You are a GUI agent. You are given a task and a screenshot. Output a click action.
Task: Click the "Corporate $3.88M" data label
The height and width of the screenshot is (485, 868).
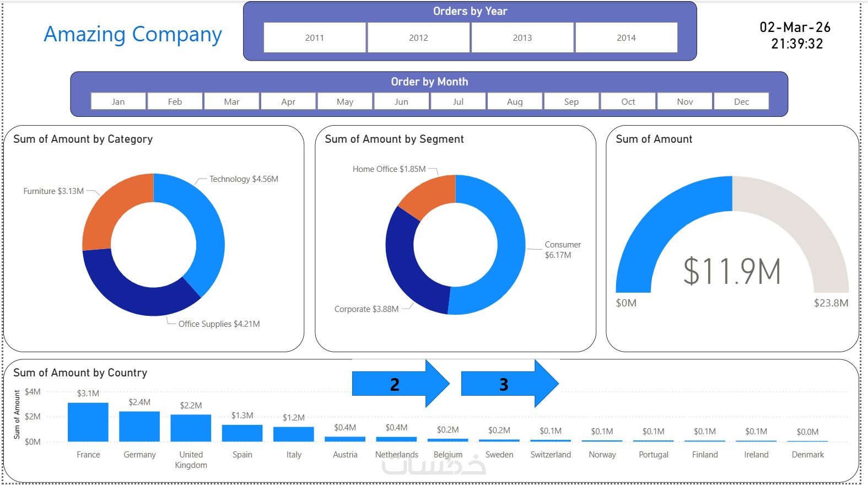pyautogui.click(x=366, y=309)
